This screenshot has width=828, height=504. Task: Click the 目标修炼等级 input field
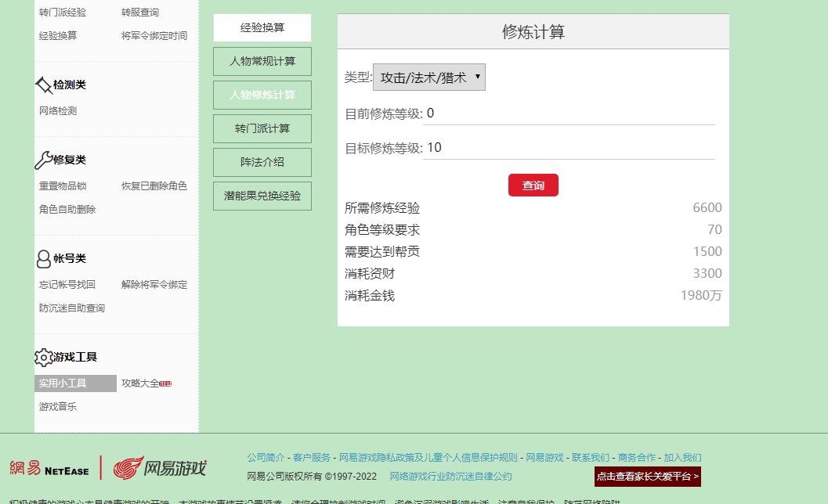coord(569,148)
